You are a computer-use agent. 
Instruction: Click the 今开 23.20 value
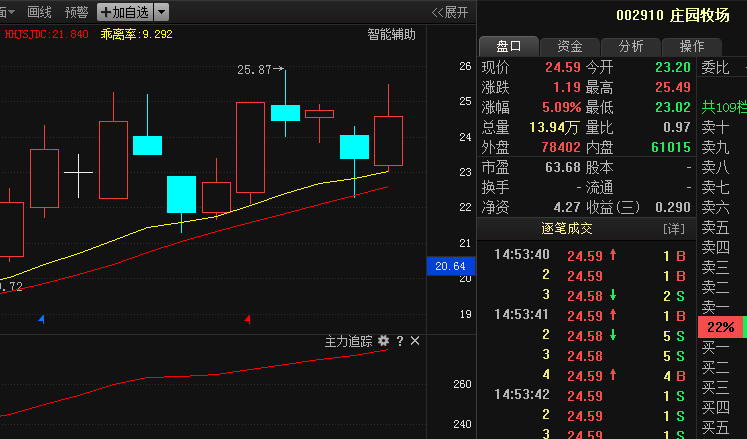tap(673, 67)
